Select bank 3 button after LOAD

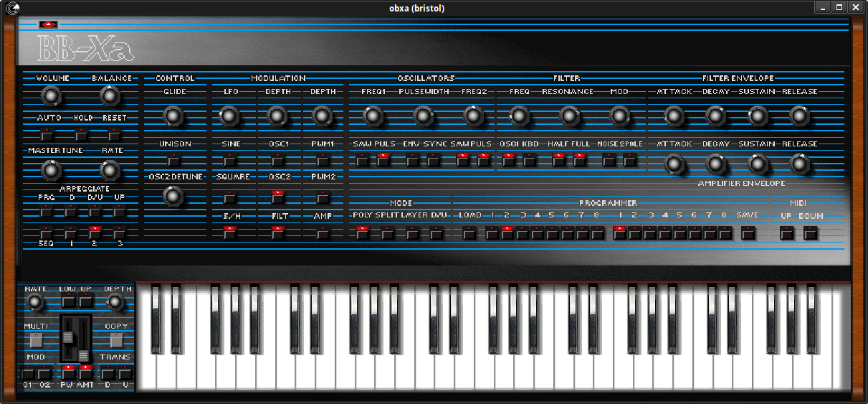[523, 232]
